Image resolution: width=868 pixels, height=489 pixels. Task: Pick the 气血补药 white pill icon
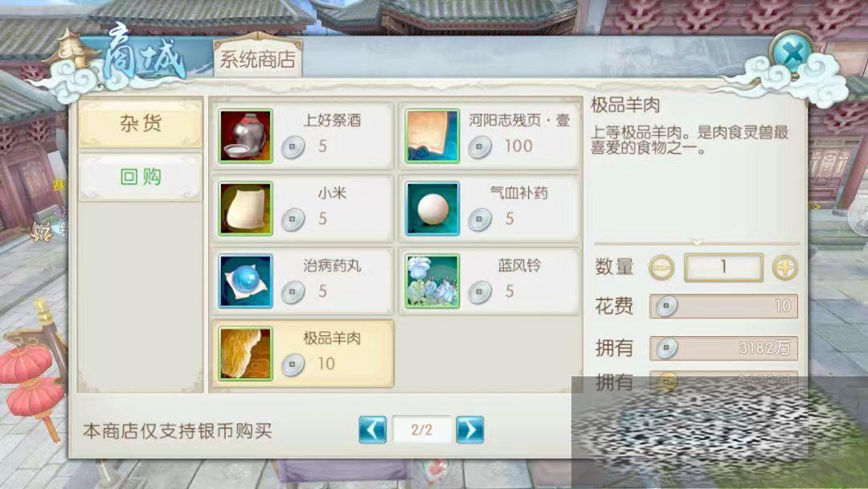coord(432,209)
